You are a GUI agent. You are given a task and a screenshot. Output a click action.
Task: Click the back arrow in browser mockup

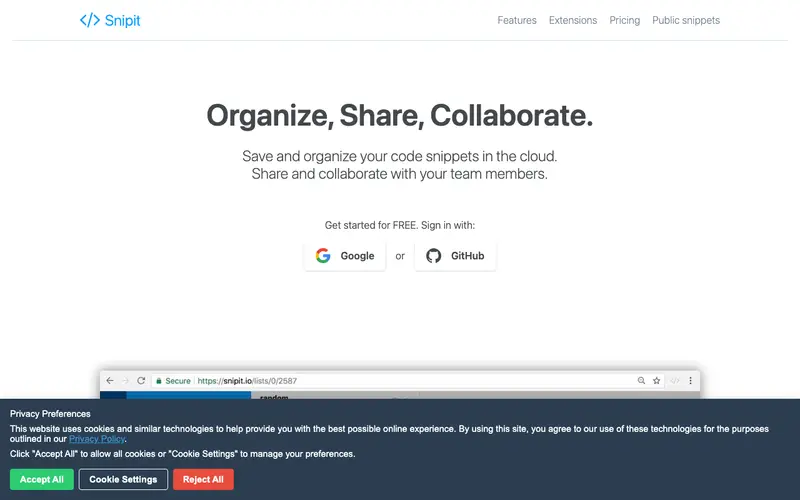tap(110, 381)
